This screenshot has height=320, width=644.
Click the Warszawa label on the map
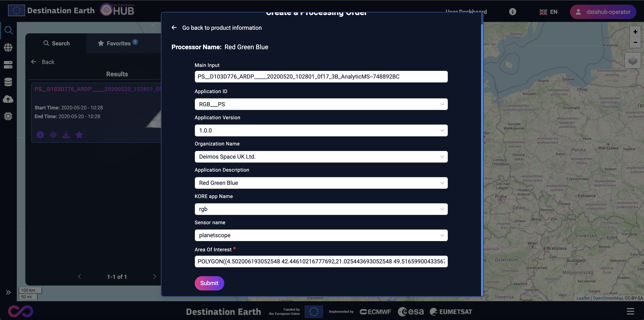[x=608, y=148]
